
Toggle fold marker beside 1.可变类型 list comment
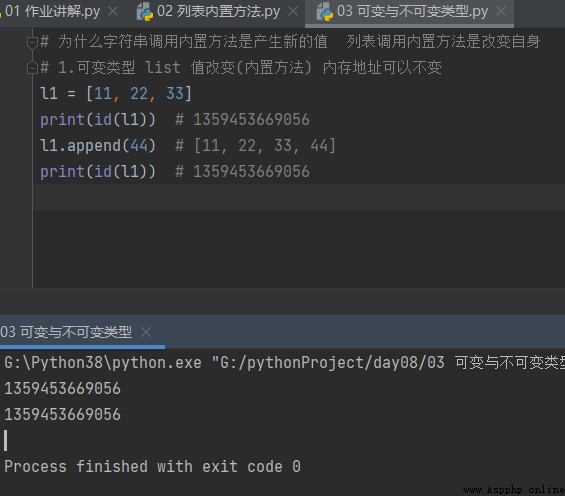(32, 67)
